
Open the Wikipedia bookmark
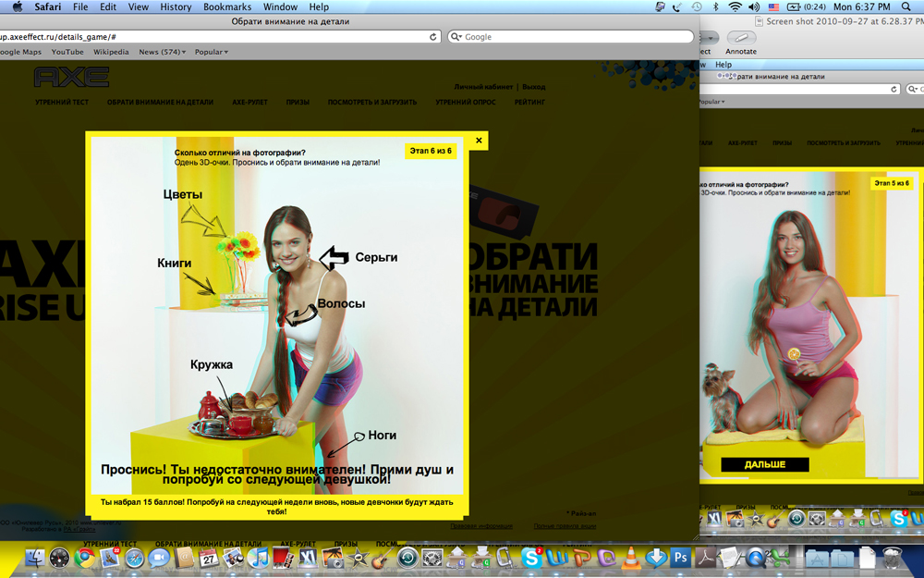pyautogui.click(x=111, y=52)
